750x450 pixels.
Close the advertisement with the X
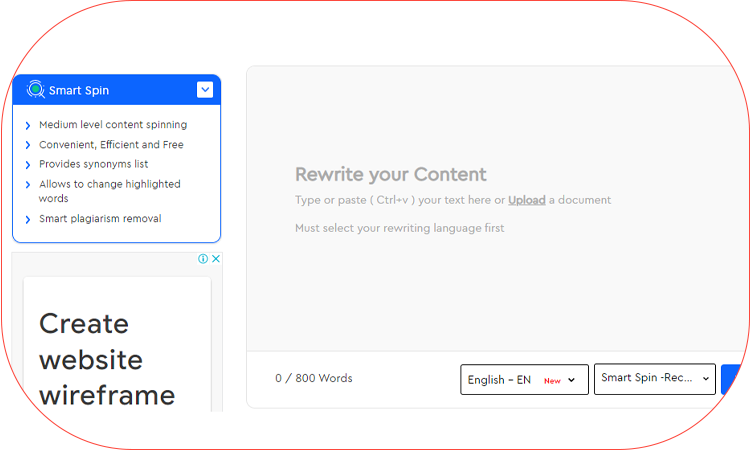216,259
